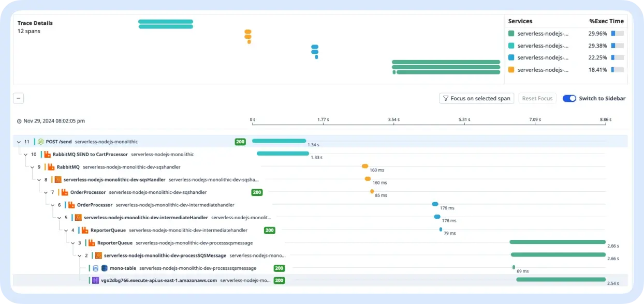
Task: Click the Lambda icon beside dev-intermediateHandler span
Action: point(78,218)
